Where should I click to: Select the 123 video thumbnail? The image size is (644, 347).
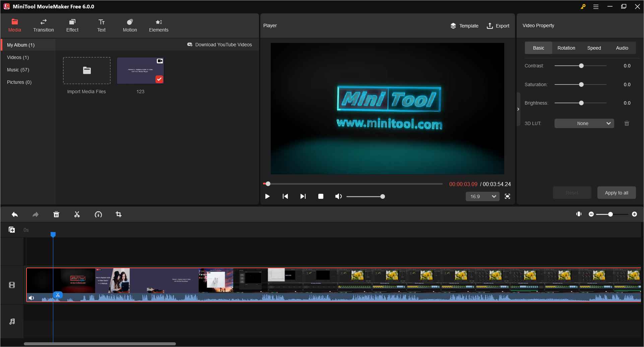click(x=140, y=70)
